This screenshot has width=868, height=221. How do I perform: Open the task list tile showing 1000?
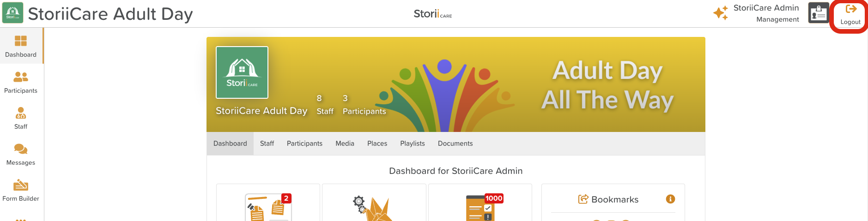(x=480, y=207)
